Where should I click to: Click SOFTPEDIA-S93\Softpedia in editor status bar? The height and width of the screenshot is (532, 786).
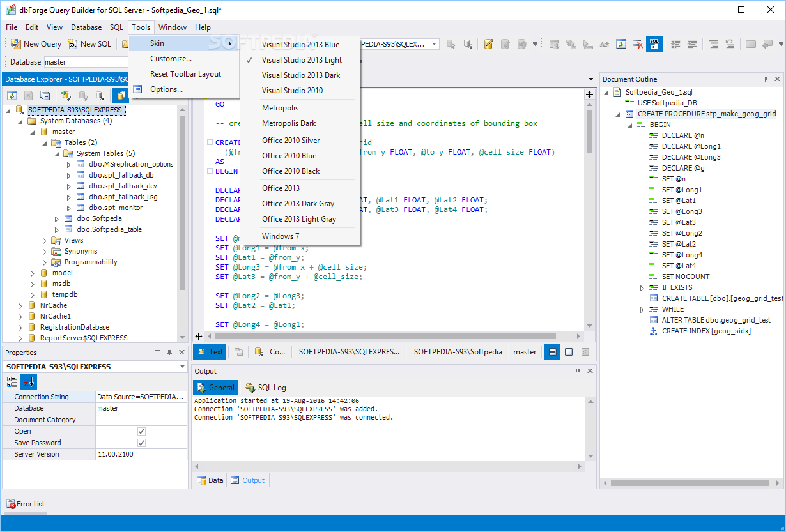(458, 352)
